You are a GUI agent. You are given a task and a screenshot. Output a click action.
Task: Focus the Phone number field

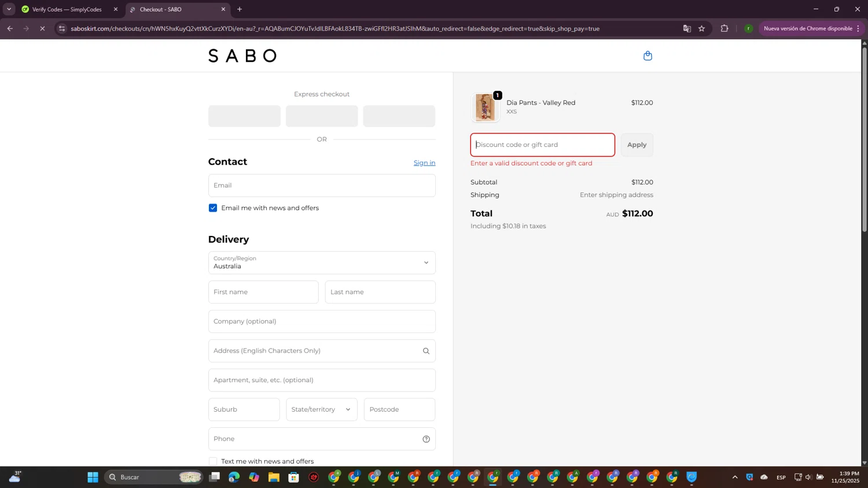click(x=322, y=439)
